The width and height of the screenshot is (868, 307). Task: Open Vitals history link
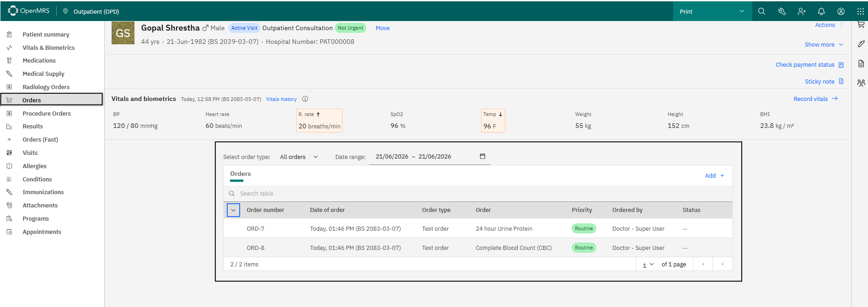point(281,99)
